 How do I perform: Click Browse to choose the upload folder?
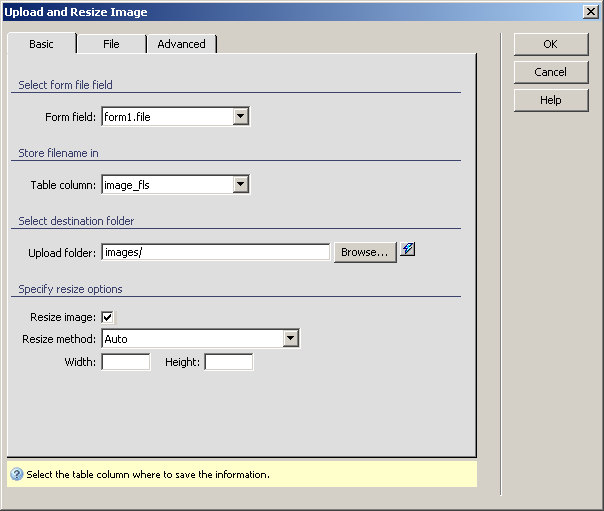click(x=364, y=252)
